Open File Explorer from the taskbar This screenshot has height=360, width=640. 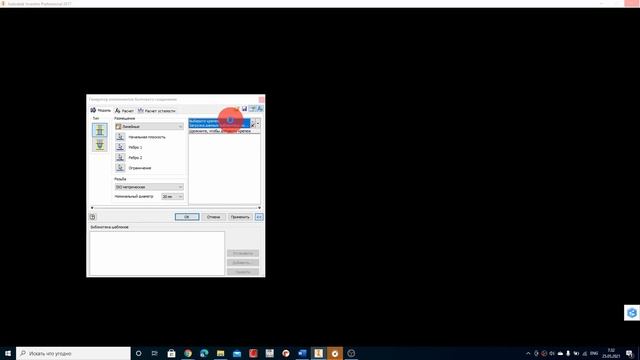tap(220, 353)
